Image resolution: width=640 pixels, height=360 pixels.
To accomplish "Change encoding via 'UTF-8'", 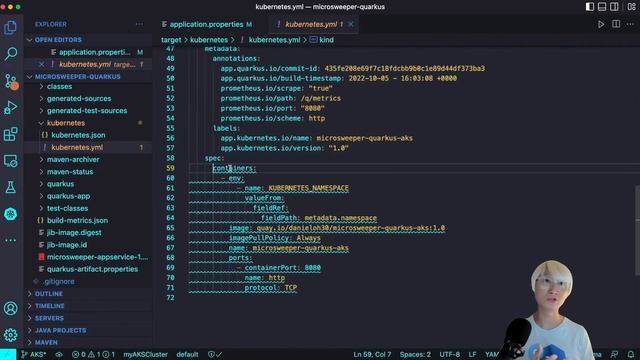I will click(449, 354).
